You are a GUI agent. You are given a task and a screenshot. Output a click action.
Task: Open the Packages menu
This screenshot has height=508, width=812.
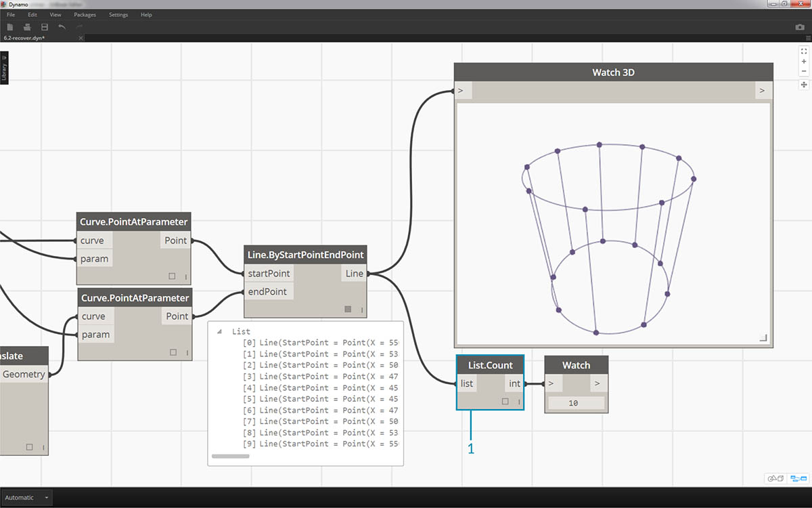click(85, 14)
